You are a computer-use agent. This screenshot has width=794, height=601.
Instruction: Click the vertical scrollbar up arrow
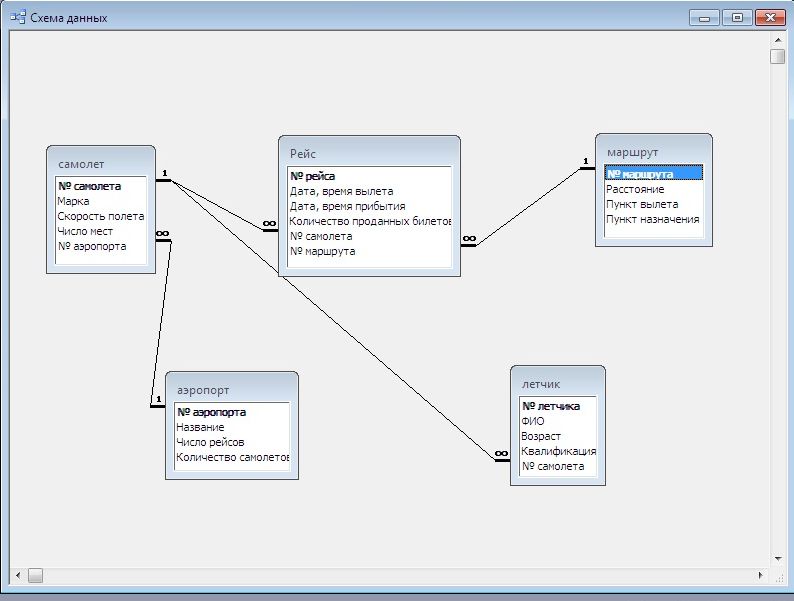(778, 39)
